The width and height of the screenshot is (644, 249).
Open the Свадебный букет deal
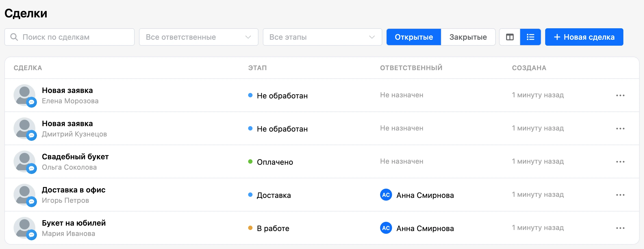(x=75, y=157)
